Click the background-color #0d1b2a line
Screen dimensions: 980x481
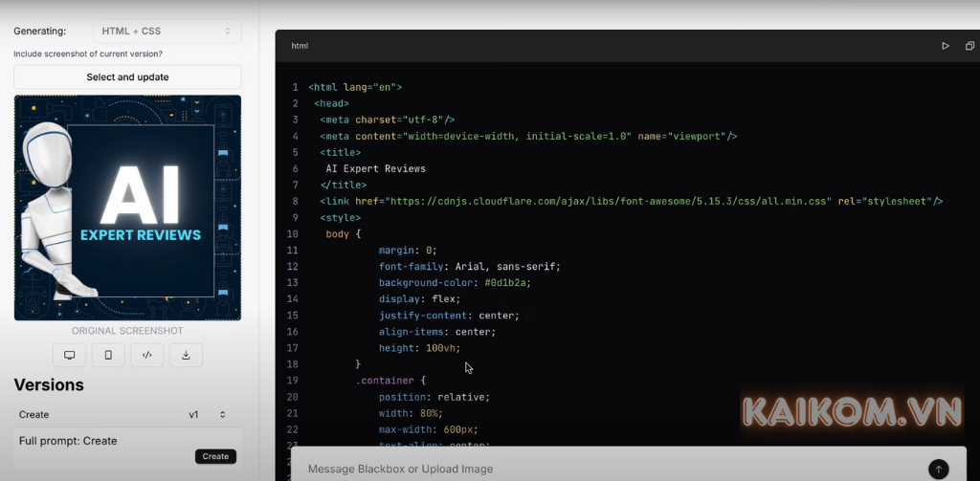click(455, 282)
